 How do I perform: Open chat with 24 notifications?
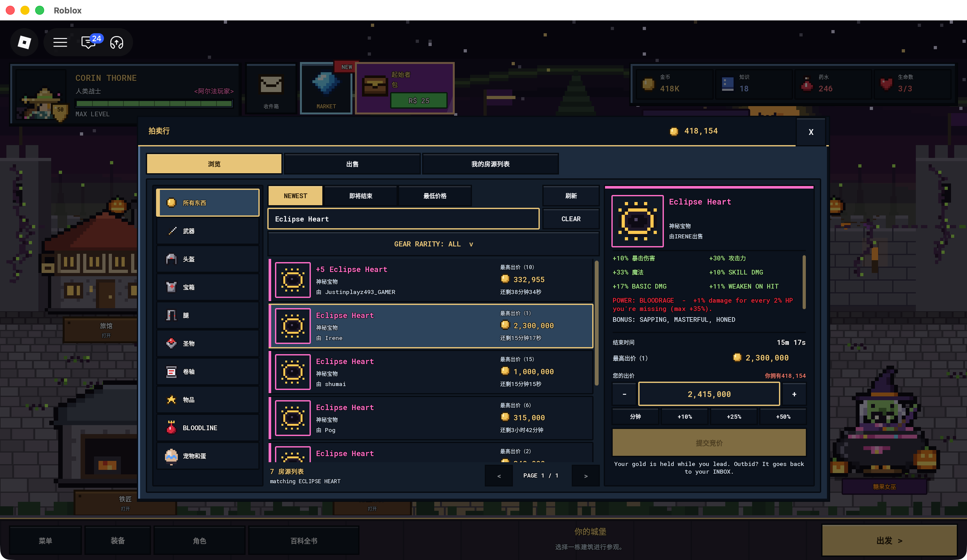pyautogui.click(x=89, y=42)
